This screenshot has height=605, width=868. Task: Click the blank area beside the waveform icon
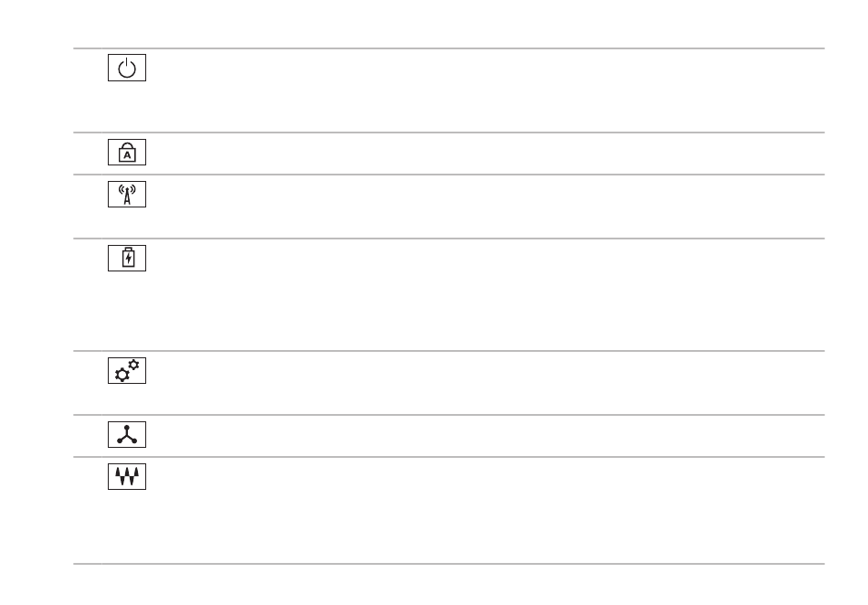click(487, 510)
